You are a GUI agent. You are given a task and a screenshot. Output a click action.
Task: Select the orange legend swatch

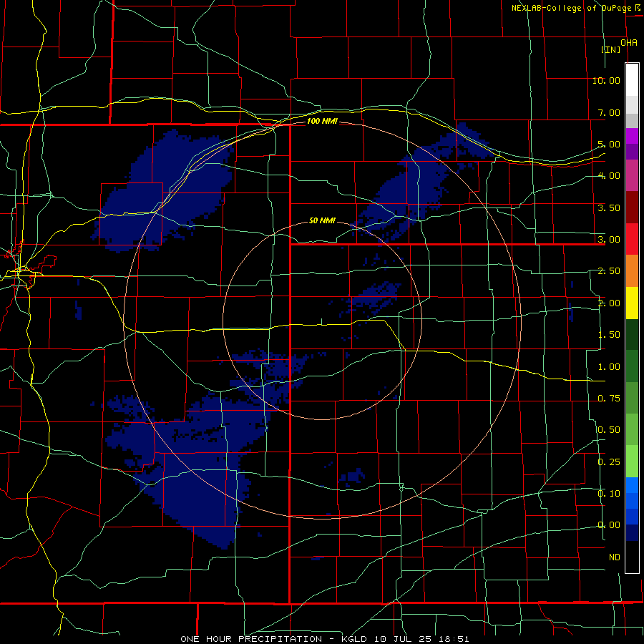(x=632, y=271)
